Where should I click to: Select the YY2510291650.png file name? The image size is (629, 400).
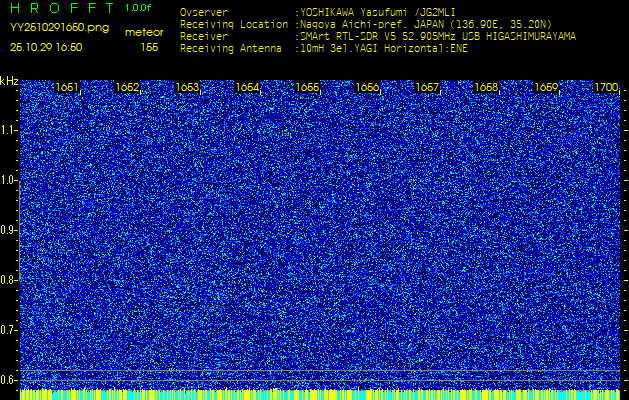point(59,28)
